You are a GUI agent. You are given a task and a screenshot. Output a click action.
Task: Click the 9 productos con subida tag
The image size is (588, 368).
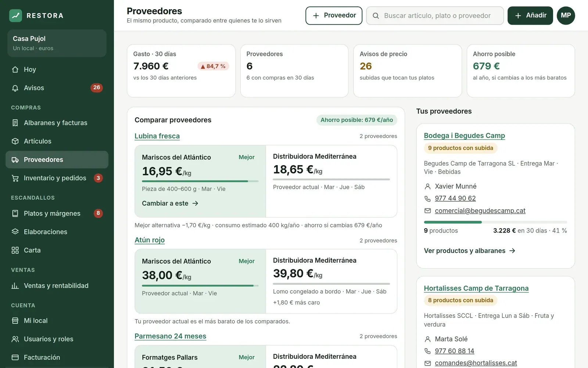point(460,148)
